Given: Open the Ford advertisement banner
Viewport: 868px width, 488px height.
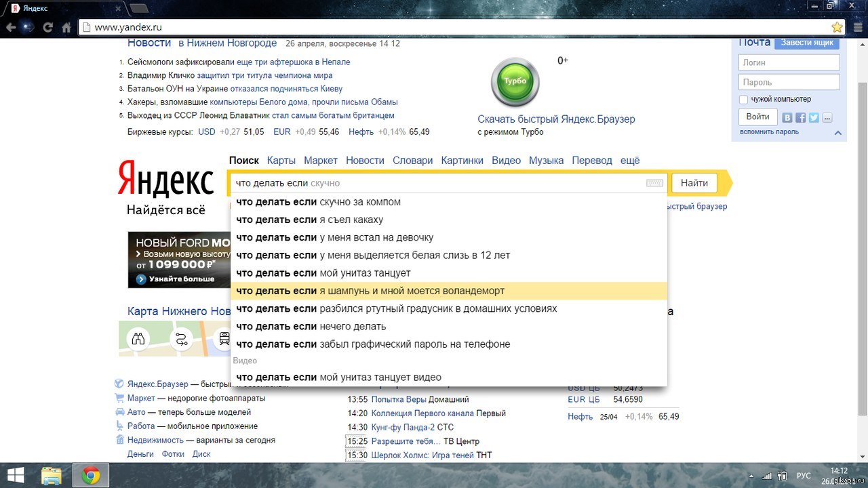Looking at the screenshot, I should point(179,260).
